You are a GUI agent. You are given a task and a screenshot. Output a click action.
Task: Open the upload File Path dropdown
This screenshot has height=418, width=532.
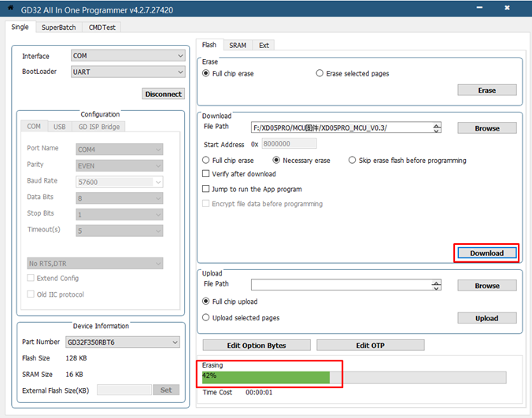(437, 285)
